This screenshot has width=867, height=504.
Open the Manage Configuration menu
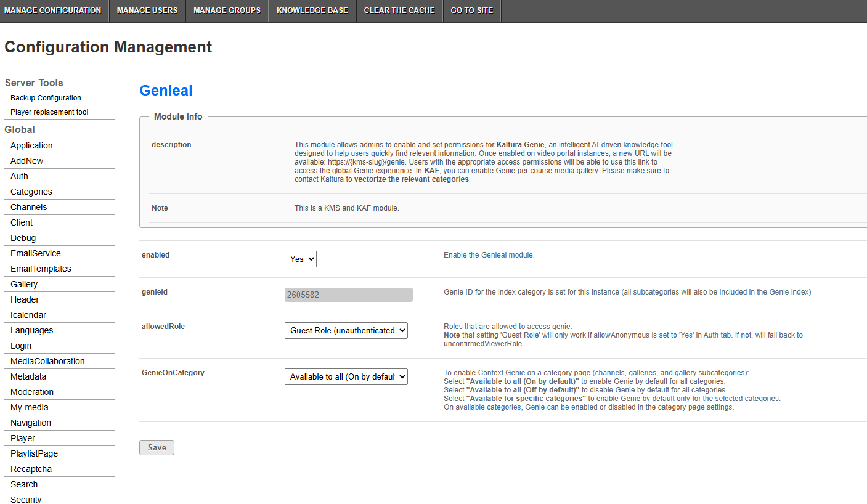click(x=53, y=10)
